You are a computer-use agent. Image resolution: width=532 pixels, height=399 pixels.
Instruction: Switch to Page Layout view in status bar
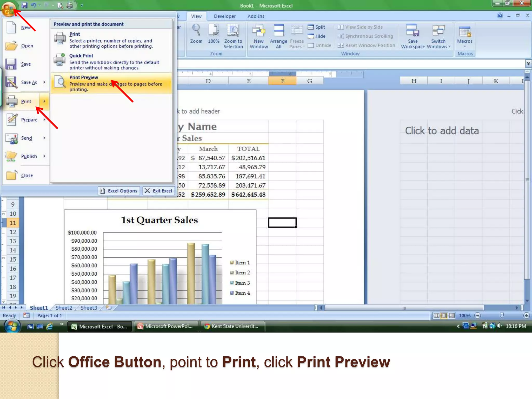coord(444,316)
